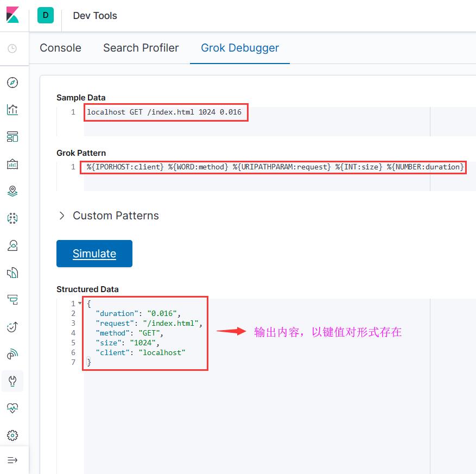
Task: Open Discover compass icon in sidebar
Action: 12,83
